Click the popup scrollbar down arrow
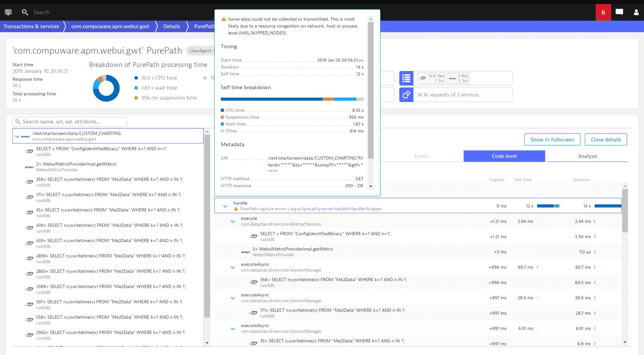The height and width of the screenshot is (355, 644). [371, 187]
